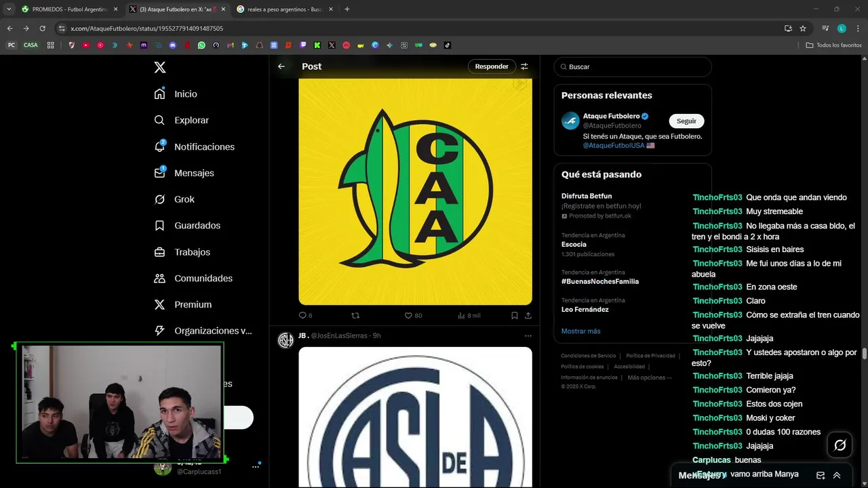Bookmark the CAA image post

tap(515, 315)
